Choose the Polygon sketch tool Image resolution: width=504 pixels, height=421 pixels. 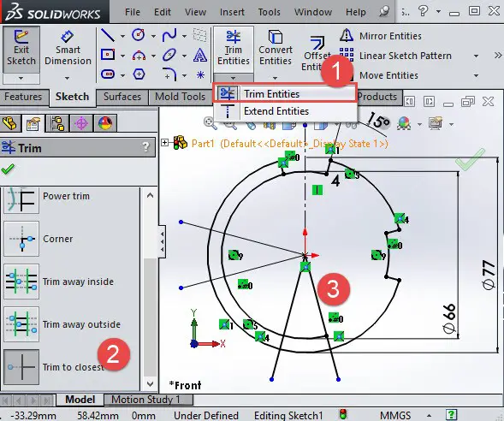pyautogui.click(x=139, y=74)
